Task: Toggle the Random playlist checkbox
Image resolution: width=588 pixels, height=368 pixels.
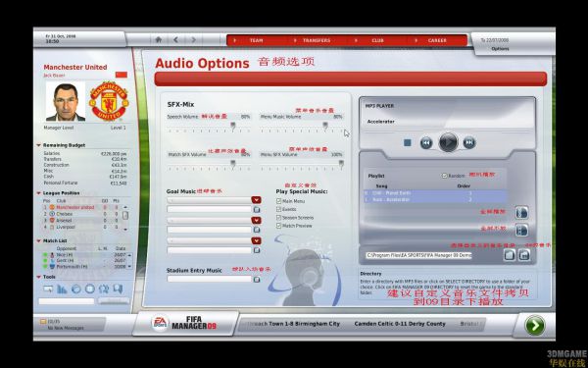Action: [444, 176]
